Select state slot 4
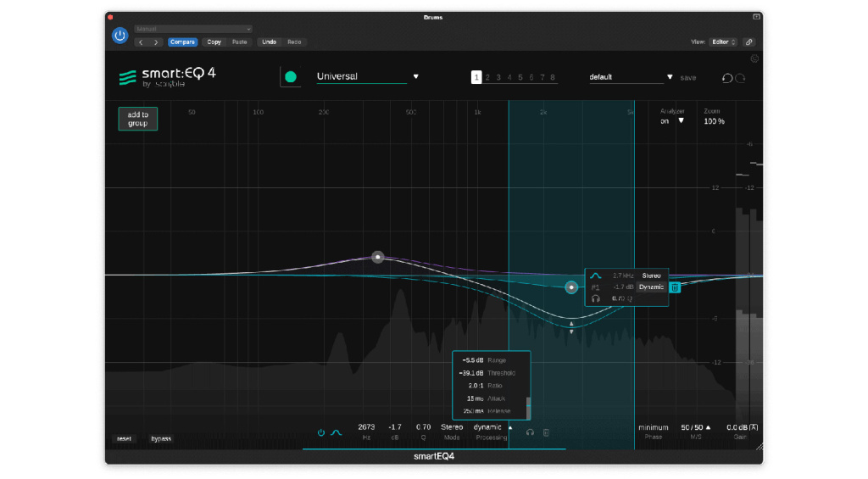Viewport: 868px width, 479px height. tap(509, 77)
